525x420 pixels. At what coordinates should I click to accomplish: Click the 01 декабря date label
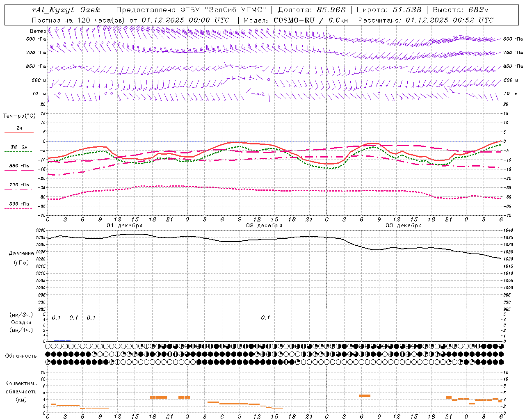pyautogui.click(x=125, y=226)
